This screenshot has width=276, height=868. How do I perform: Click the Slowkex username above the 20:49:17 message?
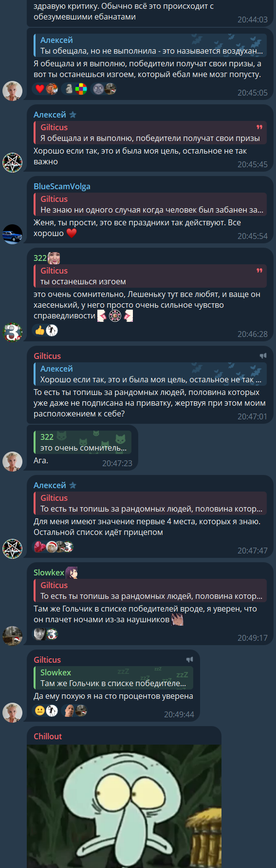click(x=49, y=572)
